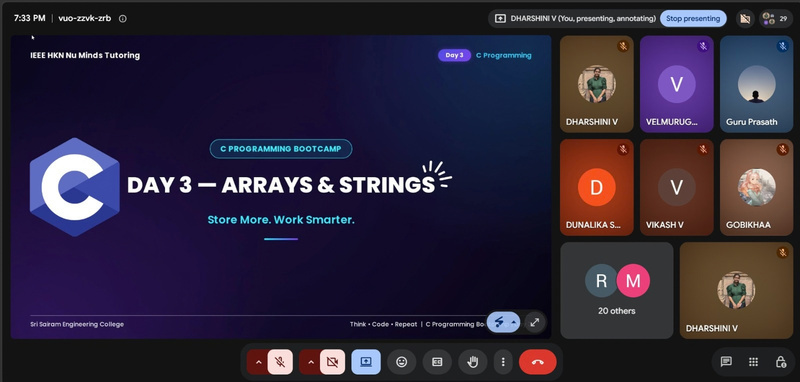Click IEEE HKN Nu Minds Tutoring text
800x382 pixels.
click(85, 55)
